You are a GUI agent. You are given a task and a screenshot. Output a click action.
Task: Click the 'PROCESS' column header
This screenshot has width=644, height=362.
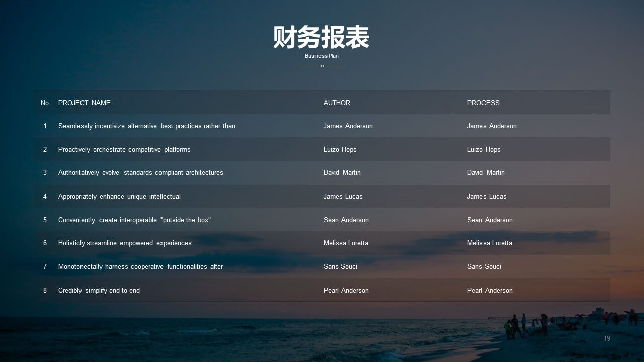click(x=483, y=103)
